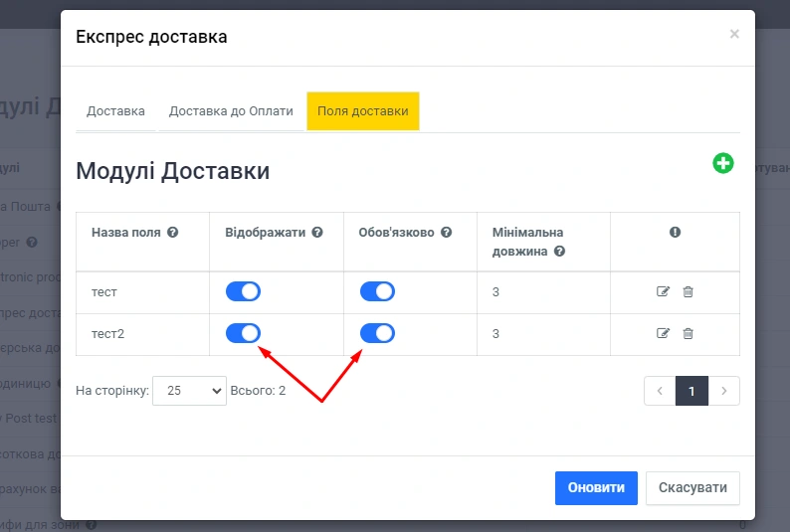The width and height of the screenshot is (790, 532).
Task: Open the Доставка до Оплати tab
Action: tap(231, 111)
